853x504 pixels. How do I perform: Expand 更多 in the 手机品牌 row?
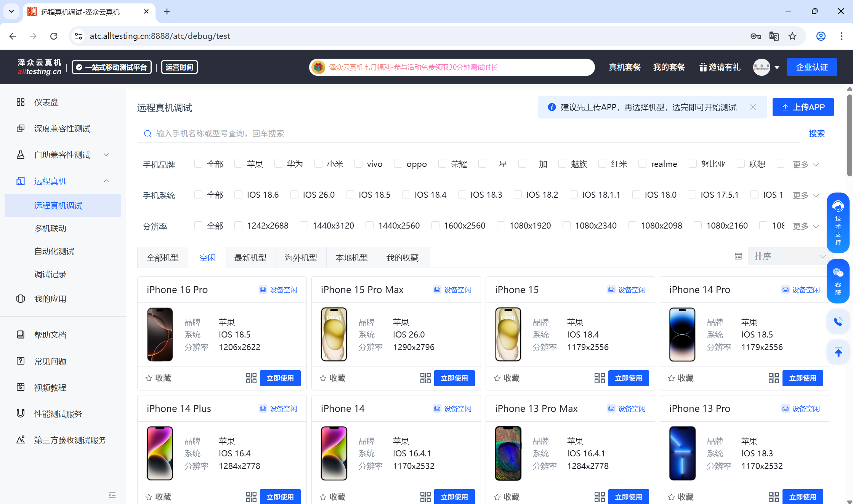coord(806,165)
